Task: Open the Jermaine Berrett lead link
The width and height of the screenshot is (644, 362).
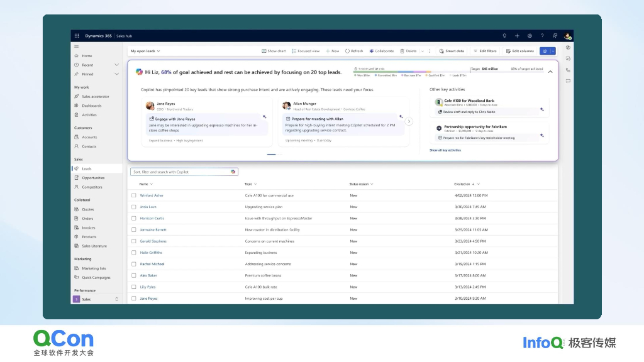Action: click(153, 230)
